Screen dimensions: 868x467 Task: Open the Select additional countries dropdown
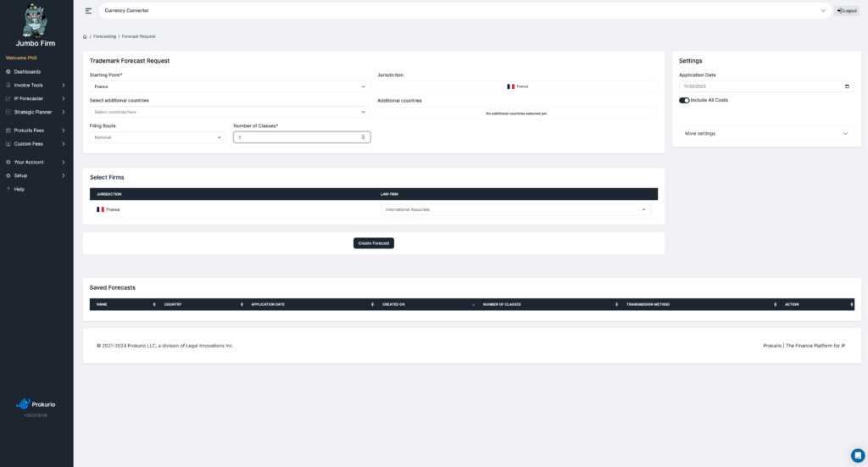click(230, 112)
